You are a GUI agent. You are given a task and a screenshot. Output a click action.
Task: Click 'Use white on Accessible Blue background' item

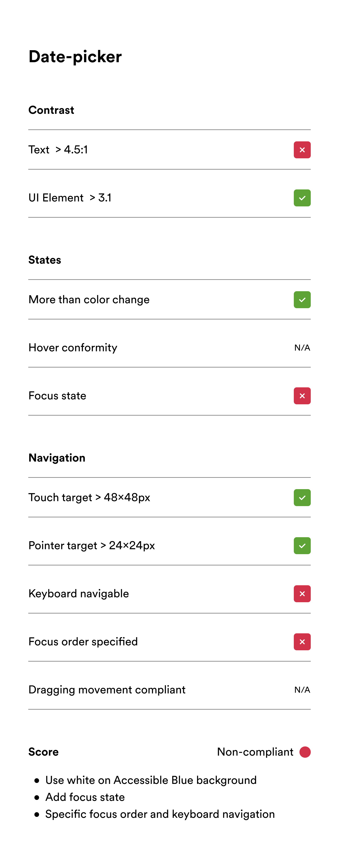pyautogui.click(x=151, y=780)
